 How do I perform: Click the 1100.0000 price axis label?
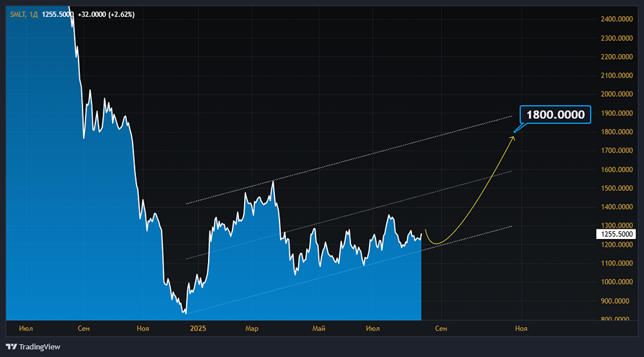coord(616,263)
